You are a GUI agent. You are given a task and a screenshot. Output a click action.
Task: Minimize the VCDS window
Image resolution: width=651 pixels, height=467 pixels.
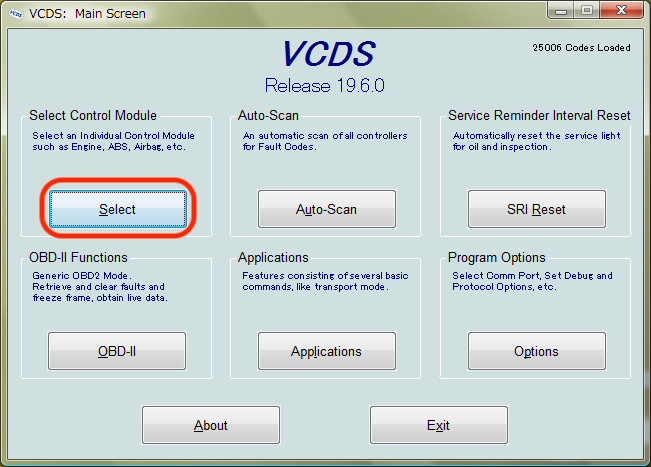561,10
